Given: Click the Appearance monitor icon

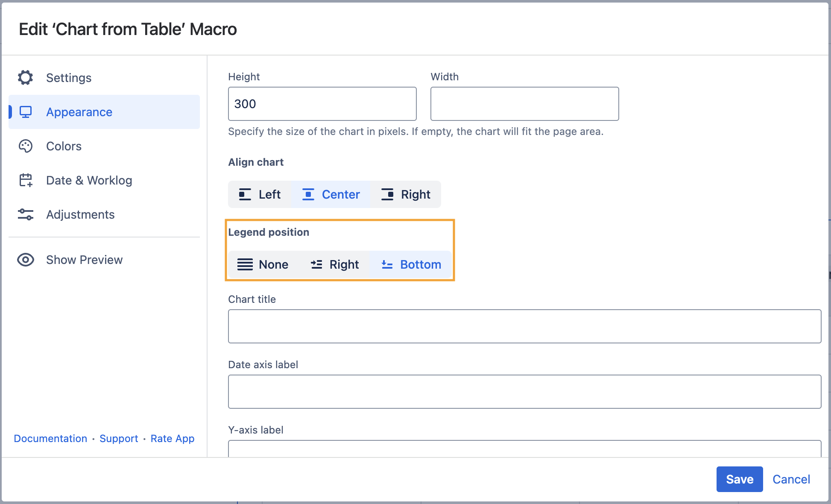Looking at the screenshot, I should click(26, 112).
